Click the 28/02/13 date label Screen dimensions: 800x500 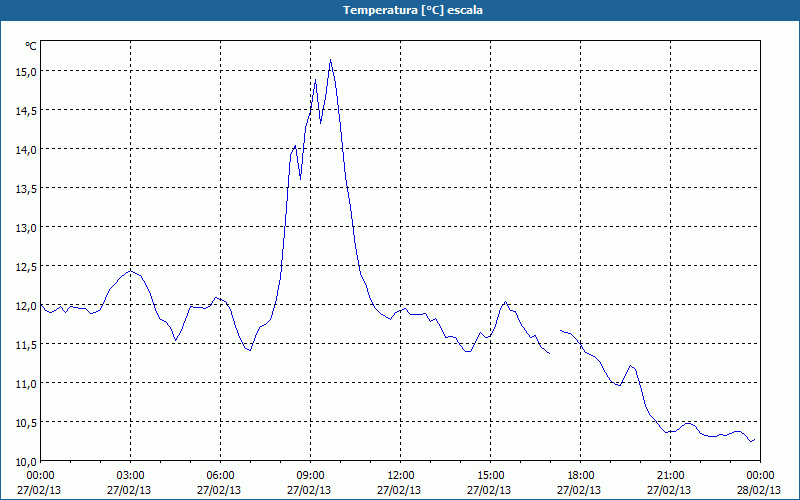click(759, 490)
